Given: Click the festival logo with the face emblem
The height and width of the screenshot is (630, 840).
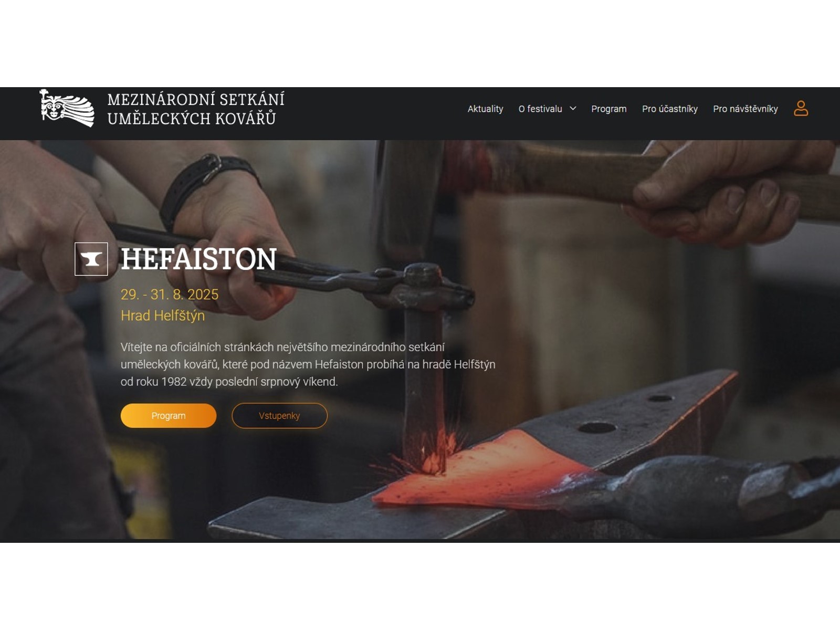Looking at the screenshot, I should (x=67, y=108).
